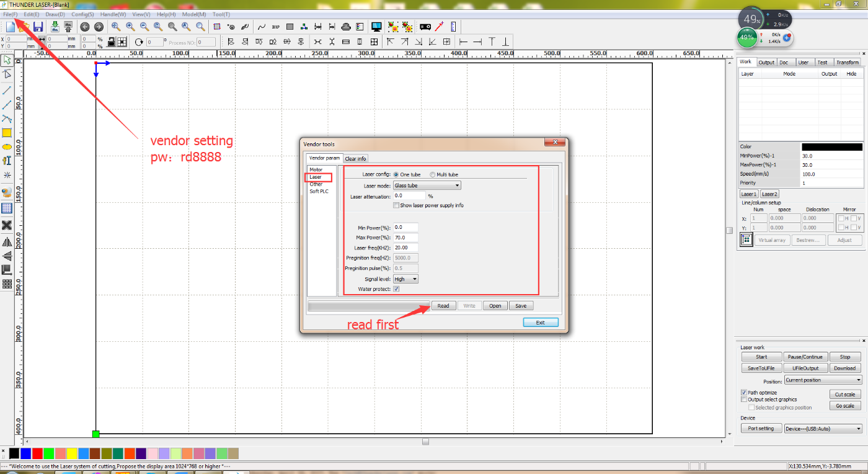Image resolution: width=868 pixels, height=474 pixels.
Task: Open the Model(M) menu
Action: pos(194,14)
